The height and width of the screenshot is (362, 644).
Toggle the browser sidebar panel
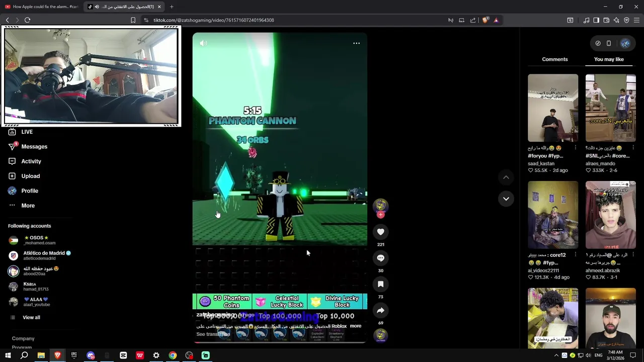[x=596, y=20]
